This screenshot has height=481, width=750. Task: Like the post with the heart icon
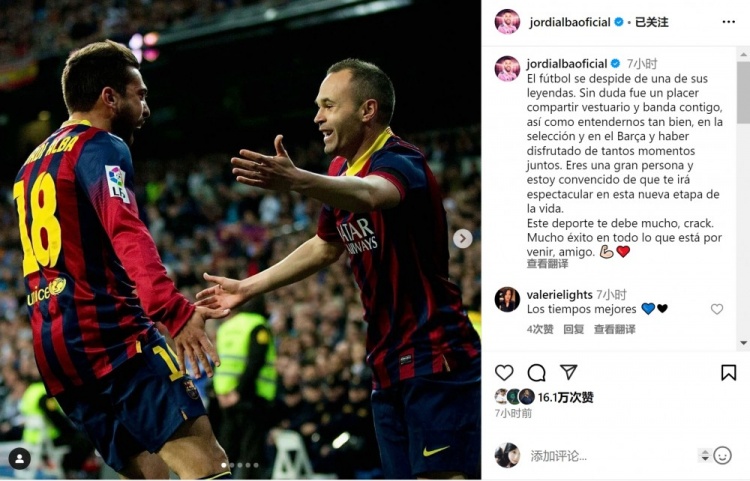pos(504,372)
